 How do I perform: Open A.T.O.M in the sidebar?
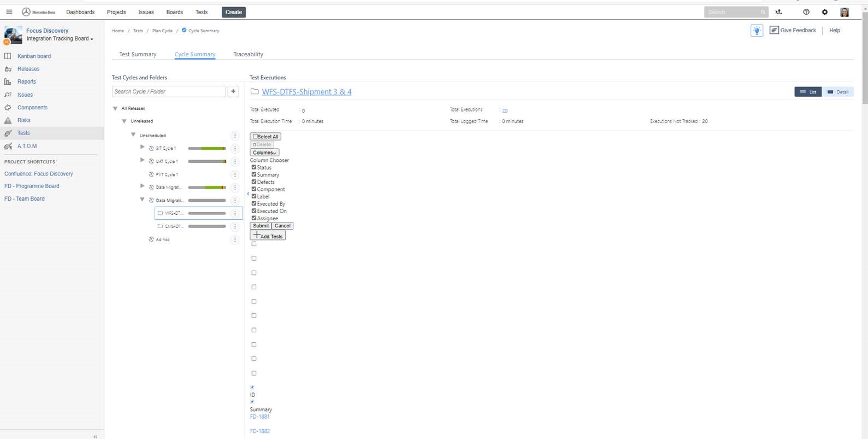click(27, 146)
